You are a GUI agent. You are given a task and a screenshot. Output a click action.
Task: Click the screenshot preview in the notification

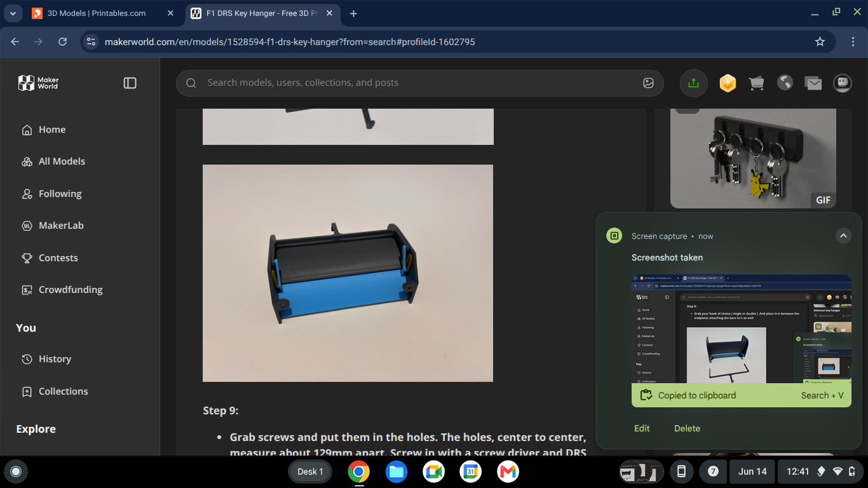(742, 329)
